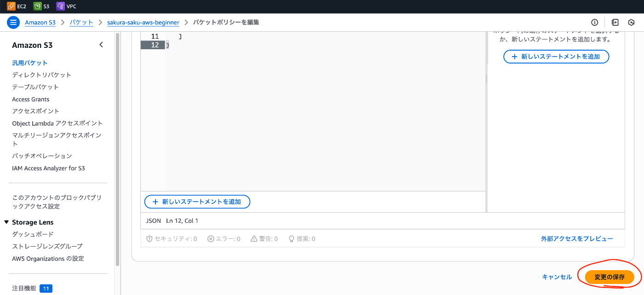Click the 警告: 0 warning indicator

(x=264, y=239)
